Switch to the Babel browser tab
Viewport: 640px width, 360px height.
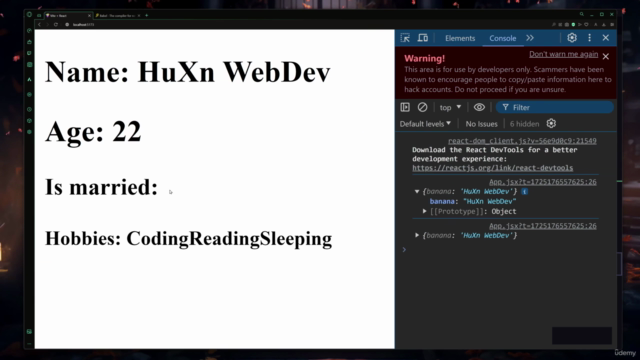(118, 16)
